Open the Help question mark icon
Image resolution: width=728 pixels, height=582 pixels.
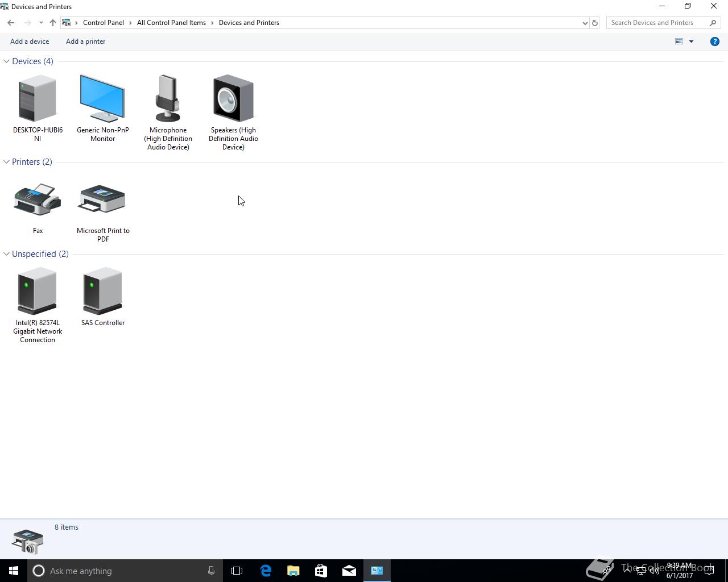(715, 41)
